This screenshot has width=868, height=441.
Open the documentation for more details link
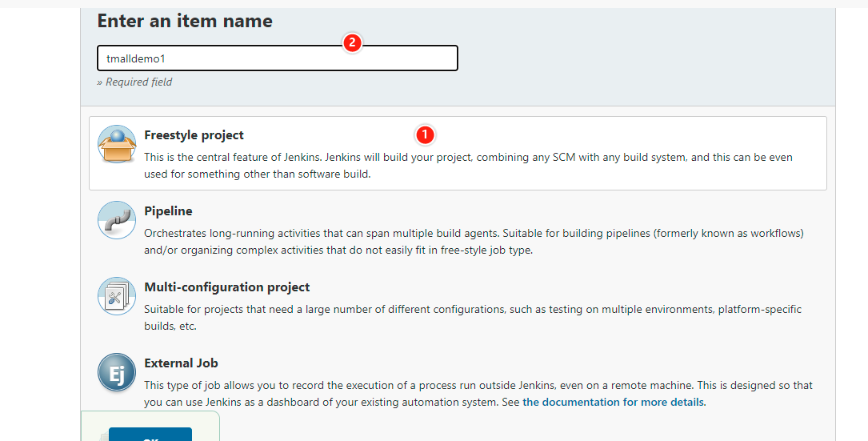(x=613, y=402)
